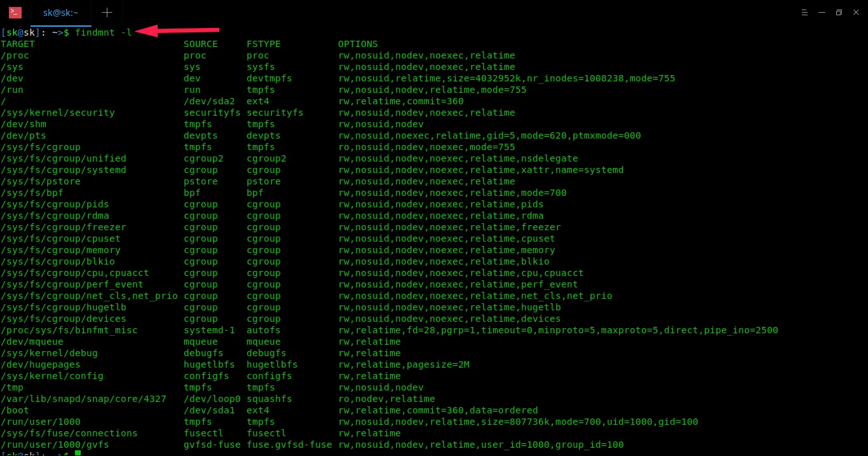Open a new terminal tab with plus
868x456 pixels.
coord(107,12)
